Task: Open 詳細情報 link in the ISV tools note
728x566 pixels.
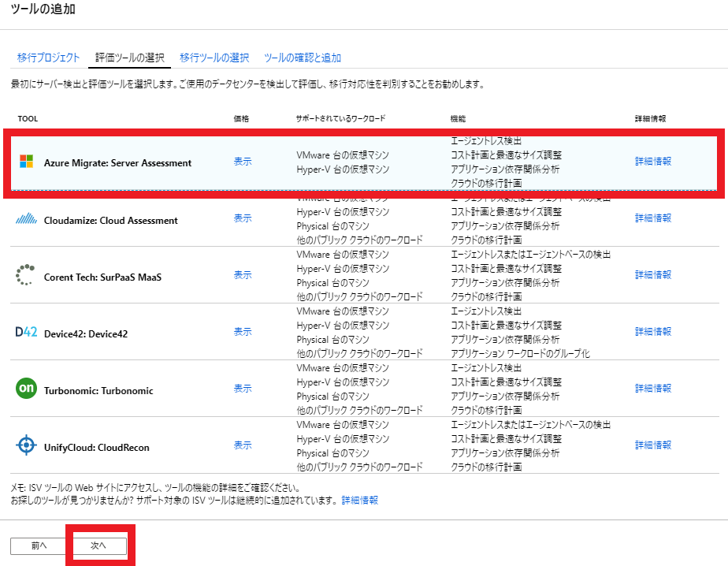Action: coord(360,501)
